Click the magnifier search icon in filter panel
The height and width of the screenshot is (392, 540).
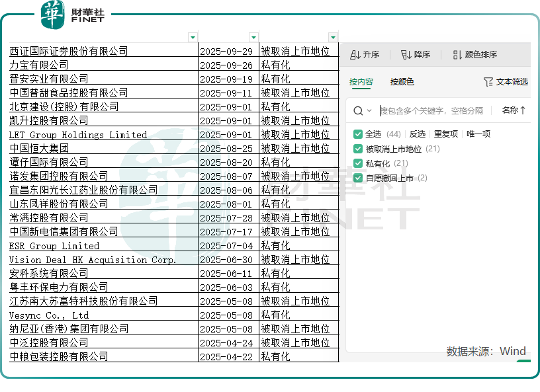(x=358, y=111)
